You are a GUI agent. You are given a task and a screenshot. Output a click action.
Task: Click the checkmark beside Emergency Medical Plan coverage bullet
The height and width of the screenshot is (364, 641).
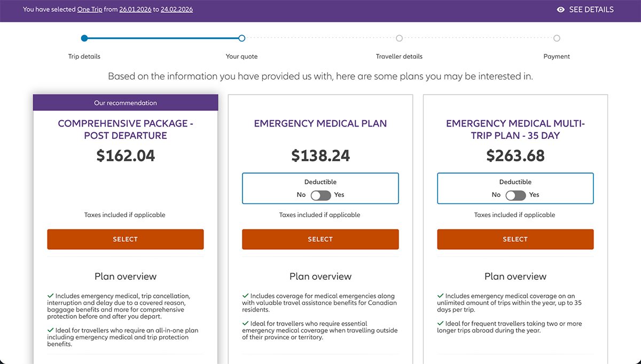coord(246,295)
